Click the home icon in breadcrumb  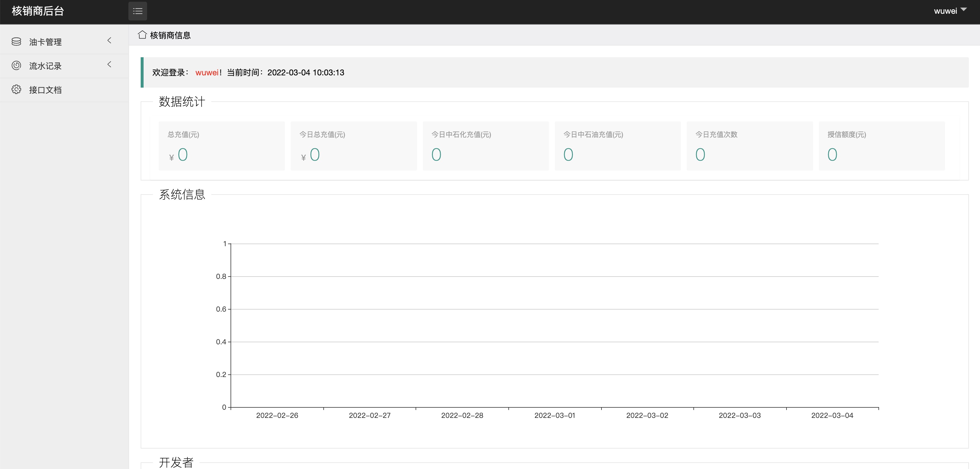142,35
